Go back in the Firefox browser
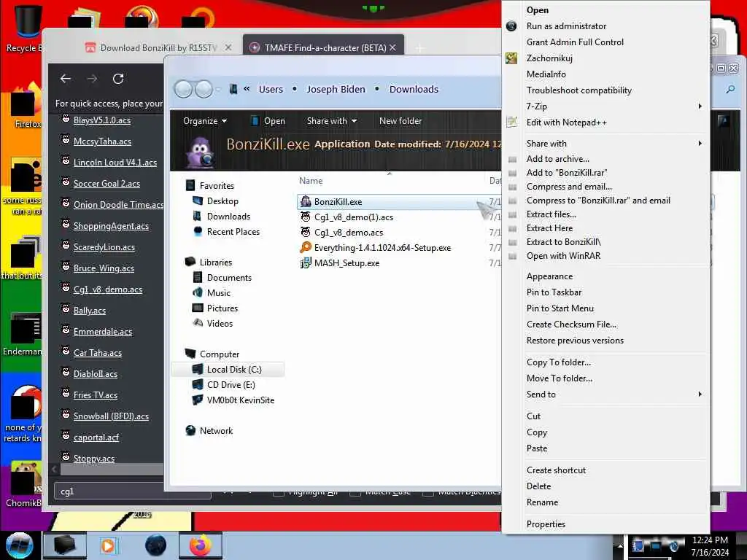This screenshot has height=560, width=747. pyautogui.click(x=66, y=79)
